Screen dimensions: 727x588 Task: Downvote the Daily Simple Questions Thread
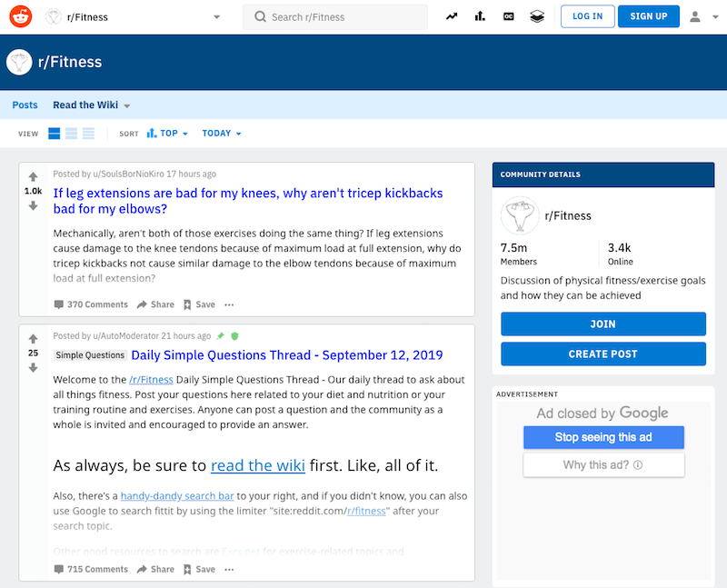(x=33, y=368)
